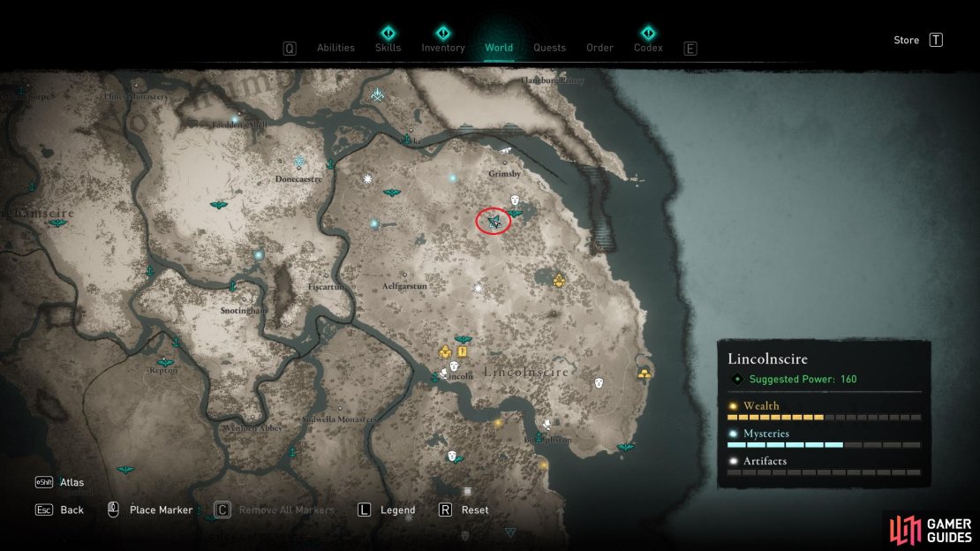Select the anchor icon east of Wenloch Abbey
Screen dimensions: 980x551
point(292,451)
